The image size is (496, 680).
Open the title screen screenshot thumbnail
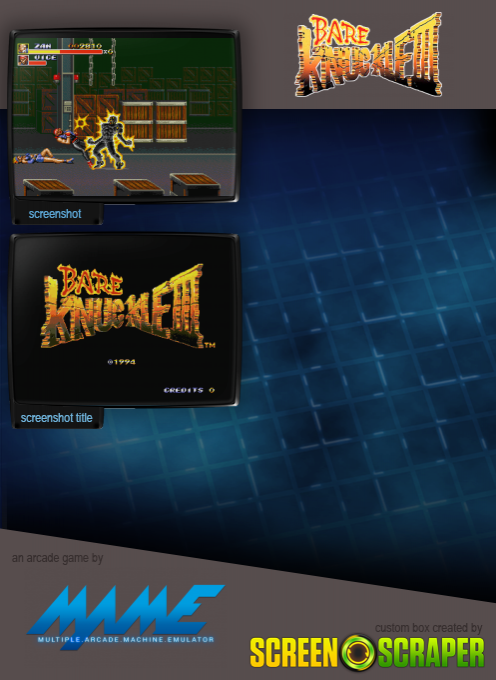pyautogui.click(x=125, y=320)
